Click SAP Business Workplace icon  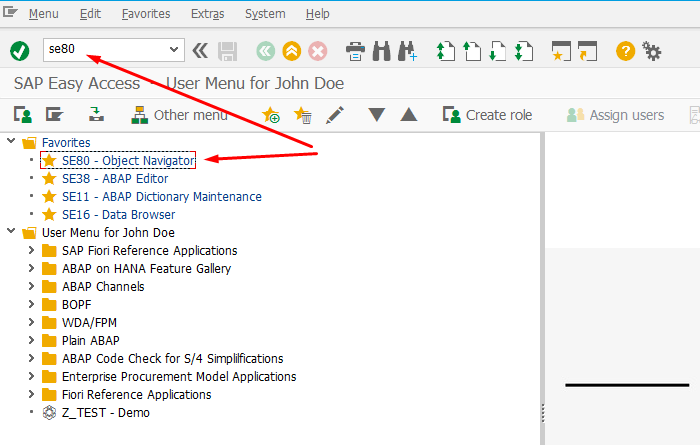(x=96, y=115)
